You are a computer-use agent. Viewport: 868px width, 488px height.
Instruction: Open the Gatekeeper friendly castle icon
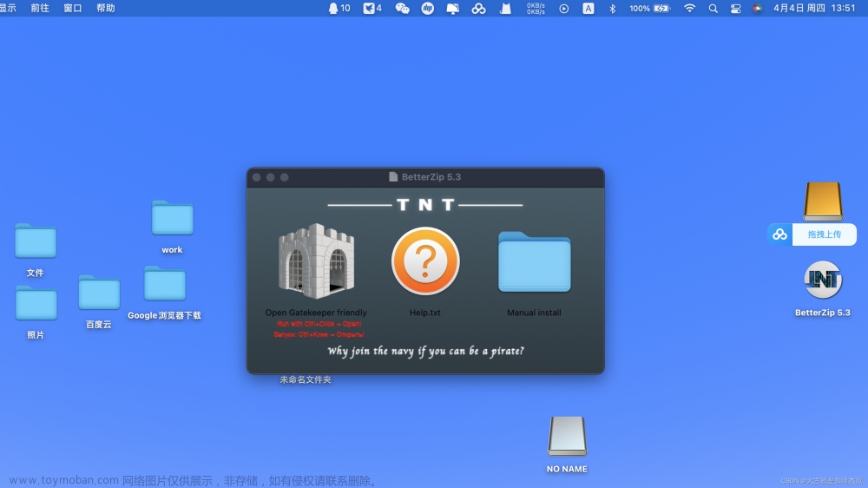[x=316, y=260]
